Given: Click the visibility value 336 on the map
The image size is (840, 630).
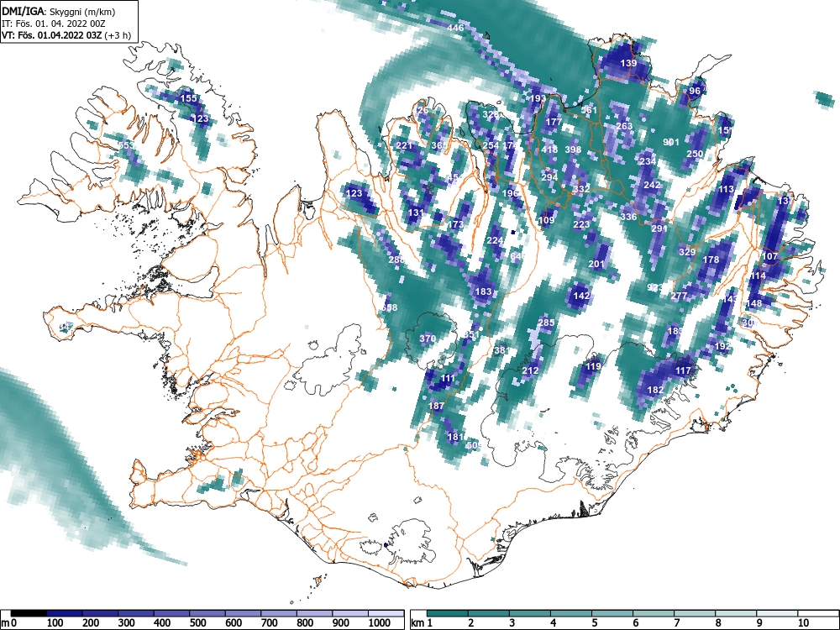Looking at the screenshot, I should coord(628,217).
